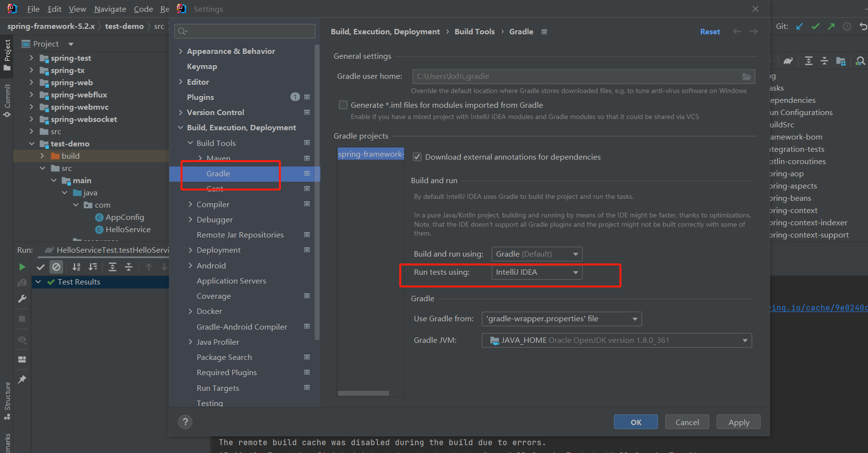Open Run tests using dropdown
868x453 pixels.
tap(537, 272)
